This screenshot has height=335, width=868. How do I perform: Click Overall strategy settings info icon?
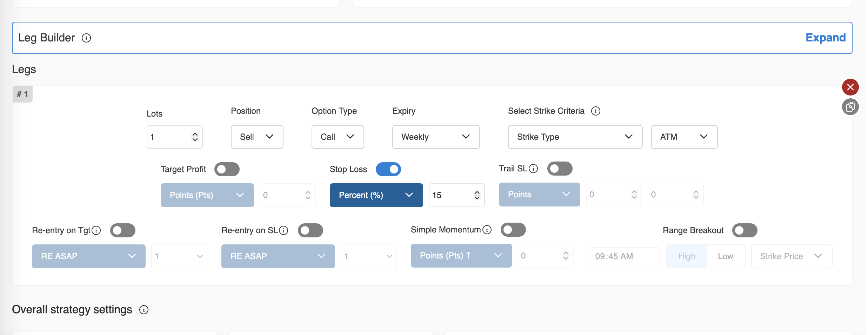coord(144,310)
